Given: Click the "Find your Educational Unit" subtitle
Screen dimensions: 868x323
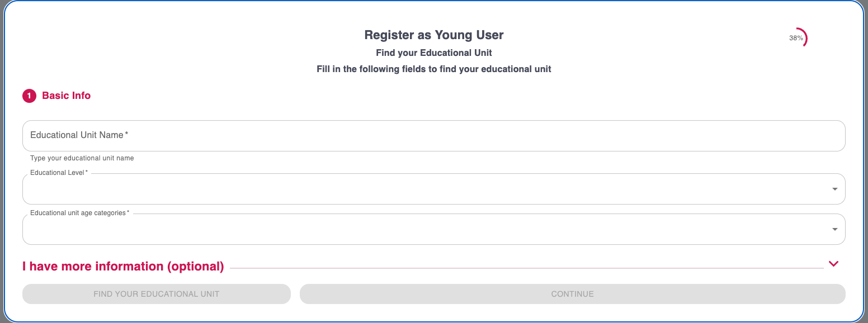Looking at the screenshot, I should (433, 53).
